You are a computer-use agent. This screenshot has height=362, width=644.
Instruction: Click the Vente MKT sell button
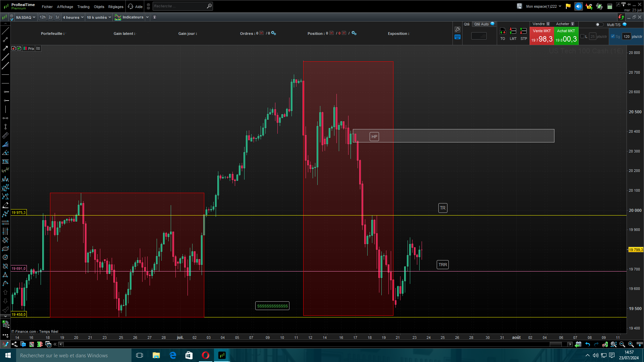(542, 36)
